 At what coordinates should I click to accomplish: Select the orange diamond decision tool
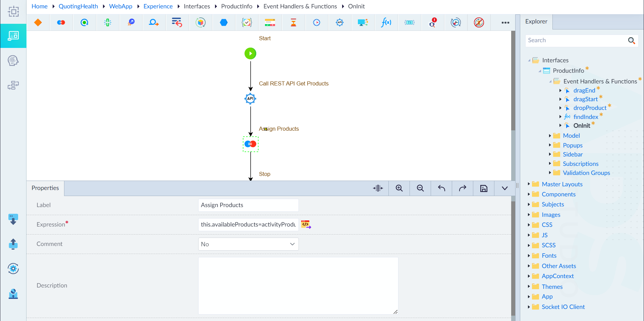pos(38,22)
